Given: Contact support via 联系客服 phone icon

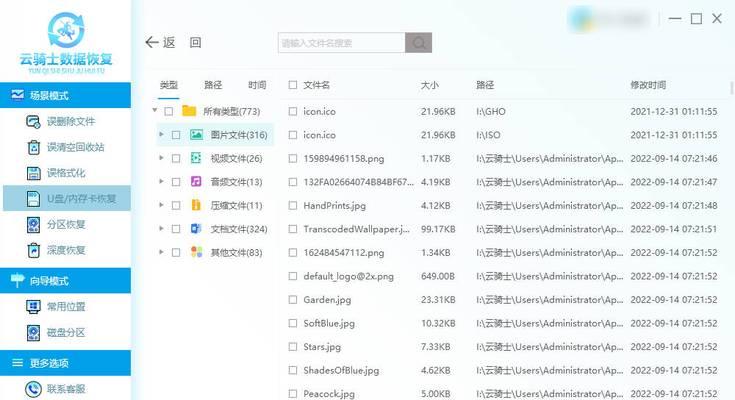Looking at the screenshot, I should tap(33, 389).
